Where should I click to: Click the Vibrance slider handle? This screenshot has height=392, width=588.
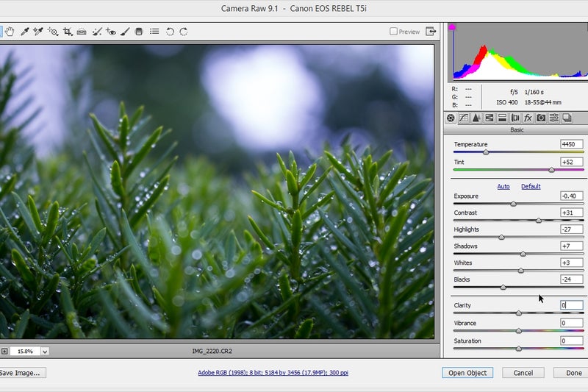click(x=519, y=331)
